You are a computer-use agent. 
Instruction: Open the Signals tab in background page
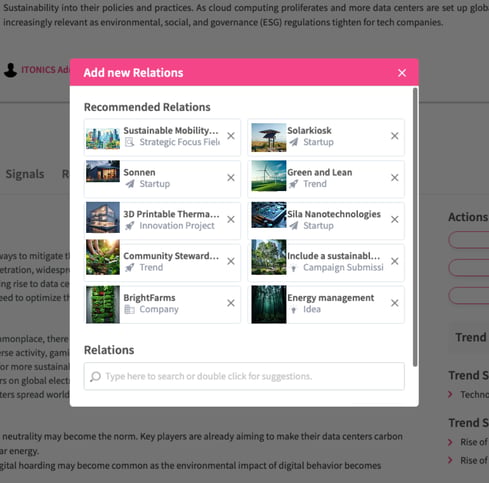point(25,174)
